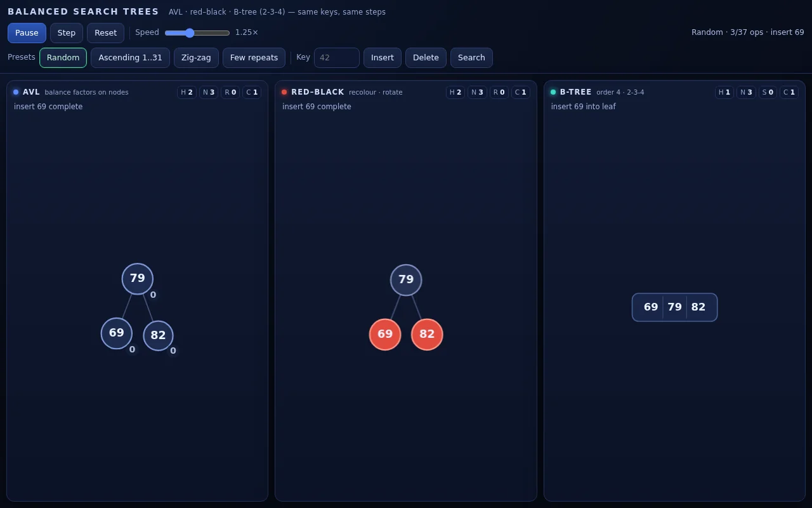
Task: Select key 79 in B-tree leaf
Action: coord(674,307)
